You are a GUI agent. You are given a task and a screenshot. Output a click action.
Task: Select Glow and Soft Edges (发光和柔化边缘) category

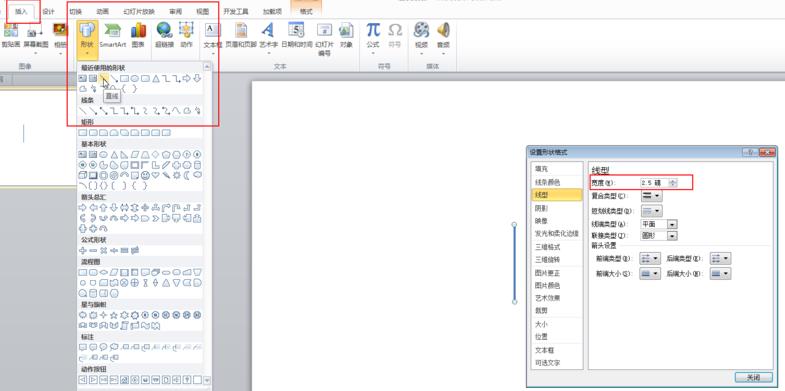(557, 233)
